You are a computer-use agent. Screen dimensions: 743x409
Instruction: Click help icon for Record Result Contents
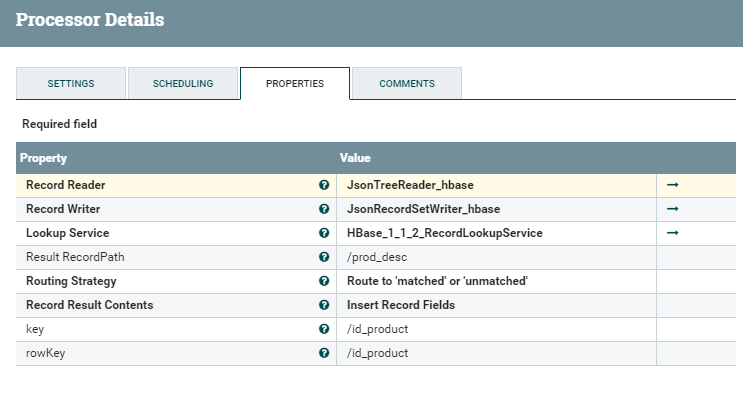[x=324, y=305]
